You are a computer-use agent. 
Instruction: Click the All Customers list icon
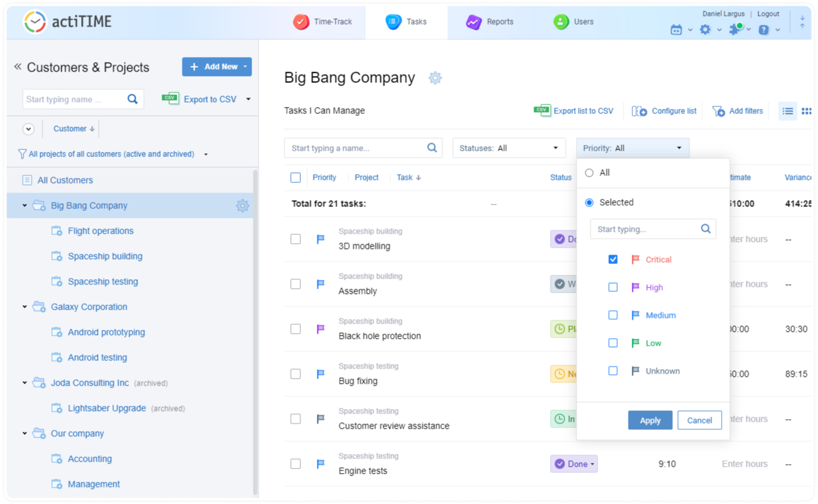[x=27, y=180]
